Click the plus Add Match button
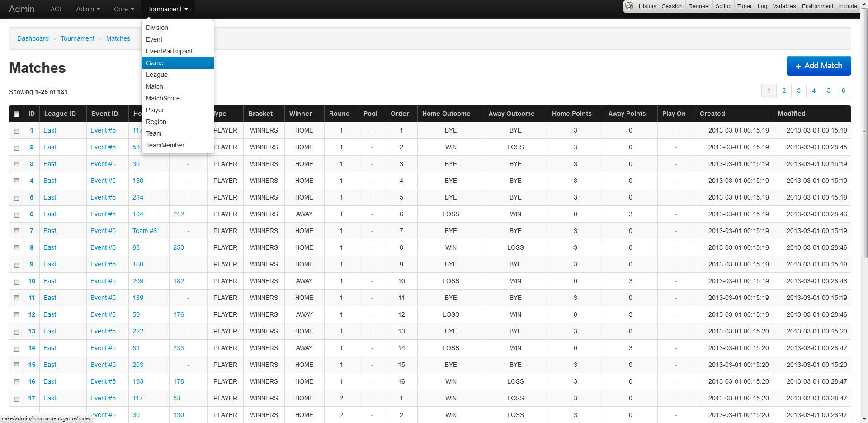The image size is (868, 423). coord(818,66)
